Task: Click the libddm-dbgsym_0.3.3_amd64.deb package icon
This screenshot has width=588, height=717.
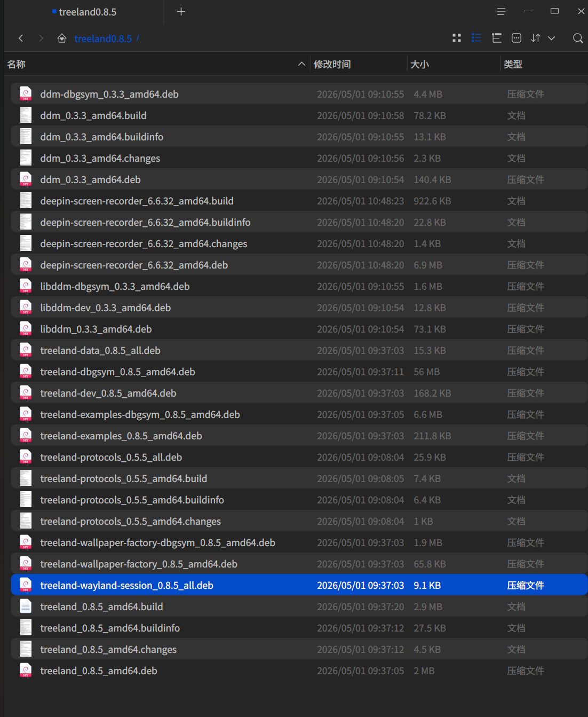Action: 26,286
